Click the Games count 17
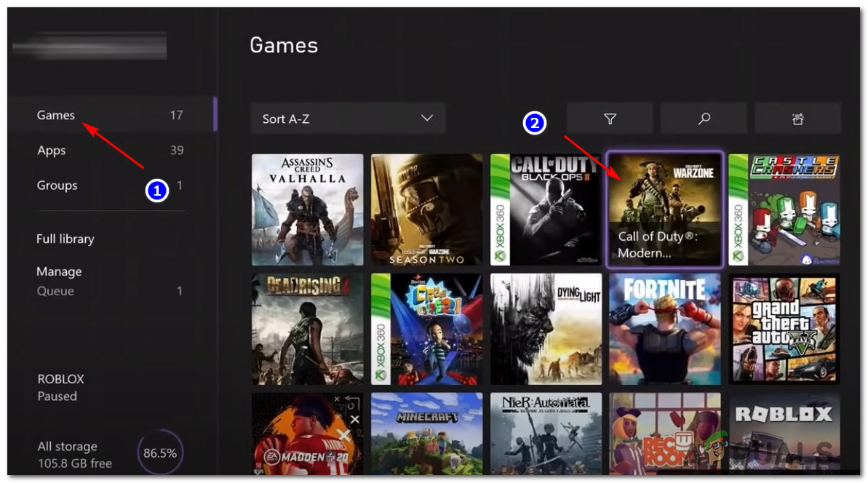 176,115
